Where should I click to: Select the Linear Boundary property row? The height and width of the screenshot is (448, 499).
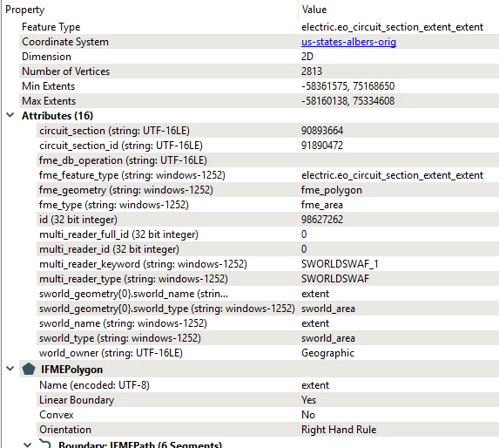tap(267, 400)
